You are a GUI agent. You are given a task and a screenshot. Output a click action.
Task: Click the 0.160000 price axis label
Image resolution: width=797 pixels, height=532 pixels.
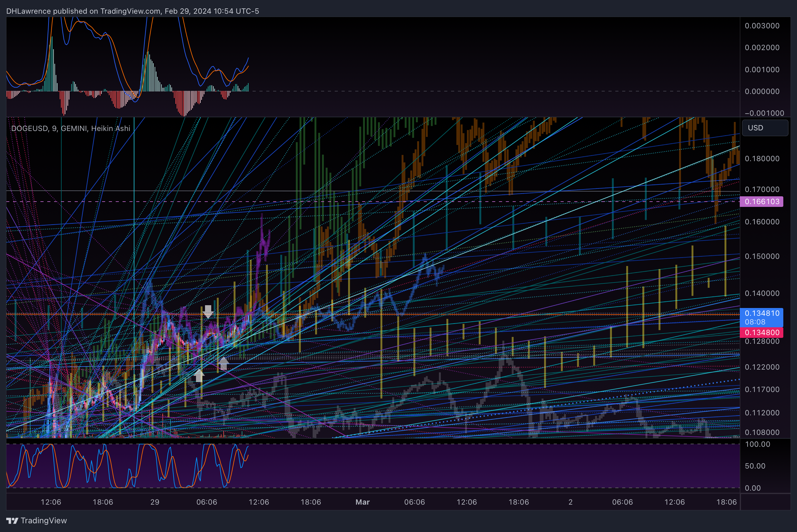click(762, 222)
